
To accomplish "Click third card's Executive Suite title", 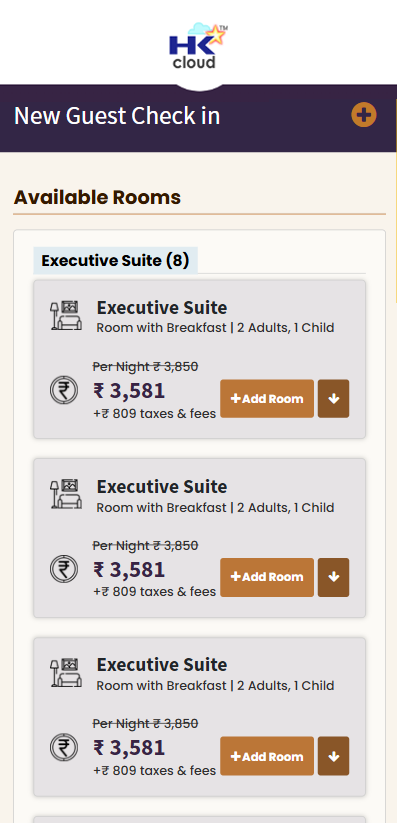I will (x=162, y=665).
